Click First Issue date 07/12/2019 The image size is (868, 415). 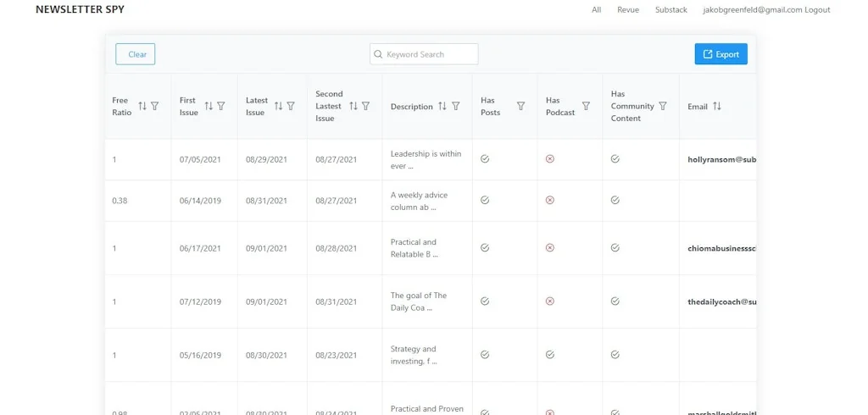click(200, 302)
